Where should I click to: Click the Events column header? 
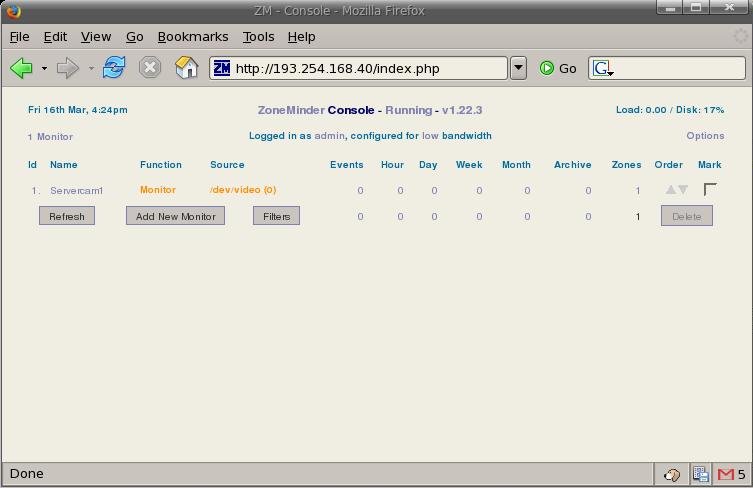pos(347,165)
